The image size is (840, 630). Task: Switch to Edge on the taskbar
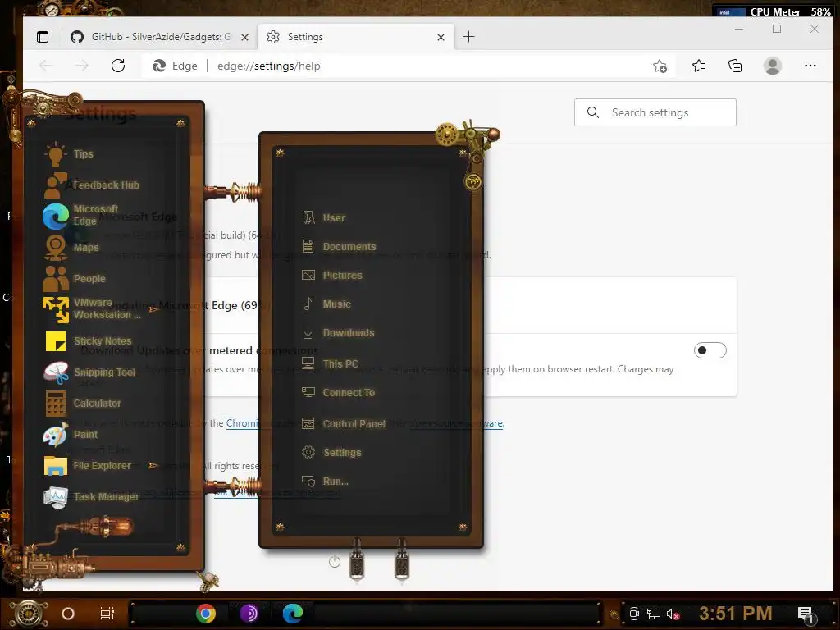point(293,614)
